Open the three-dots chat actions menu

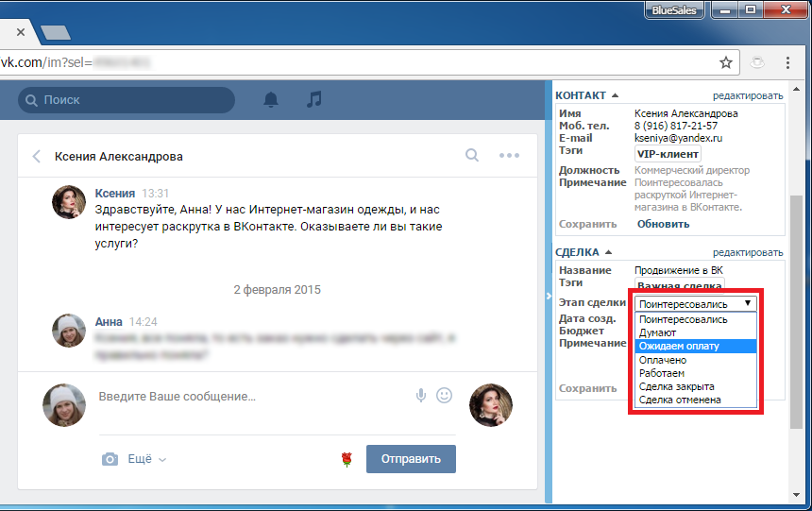[x=509, y=156]
